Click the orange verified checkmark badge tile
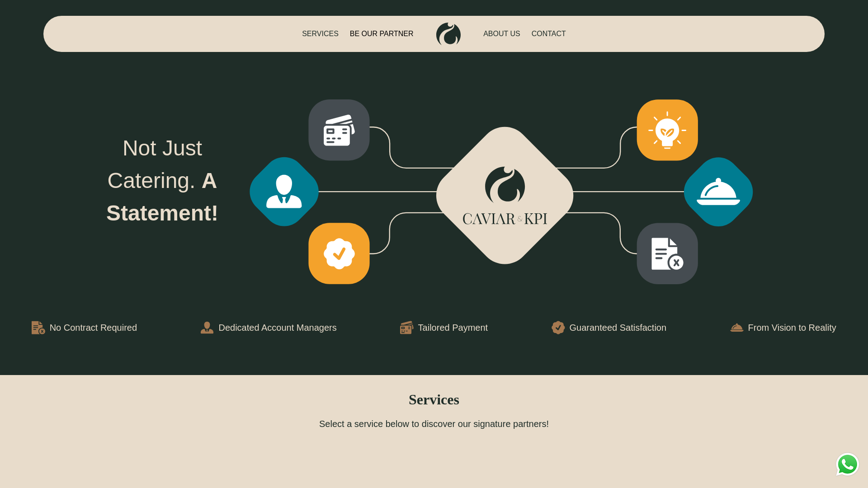 tap(339, 253)
